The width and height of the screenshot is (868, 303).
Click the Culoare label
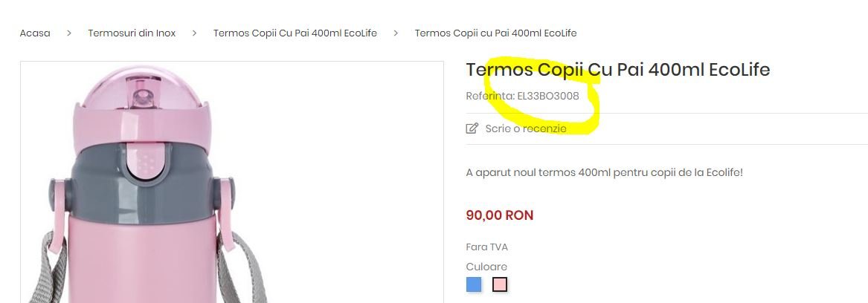coord(486,267)
